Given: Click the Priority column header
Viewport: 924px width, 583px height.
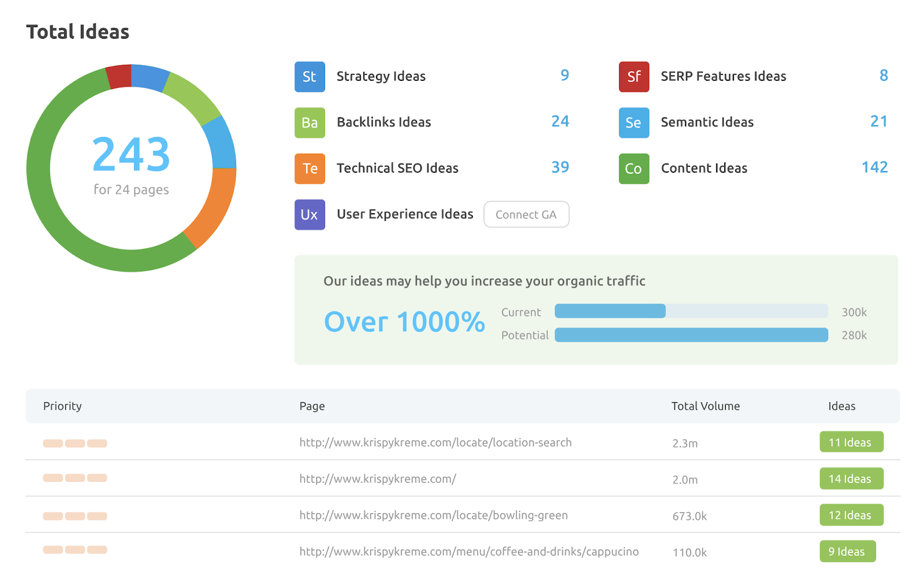Looking at the screenshot, I should (x=62, y=406).
